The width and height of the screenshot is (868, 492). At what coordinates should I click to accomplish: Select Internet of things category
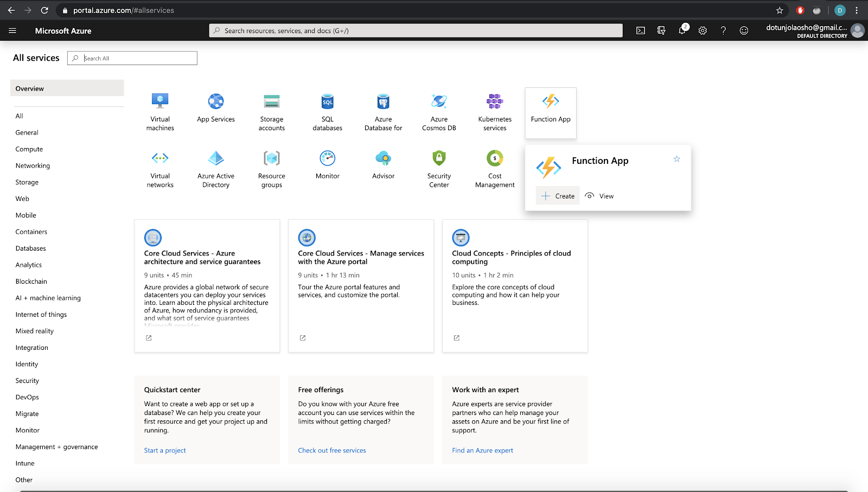click(x=41, y=315)
